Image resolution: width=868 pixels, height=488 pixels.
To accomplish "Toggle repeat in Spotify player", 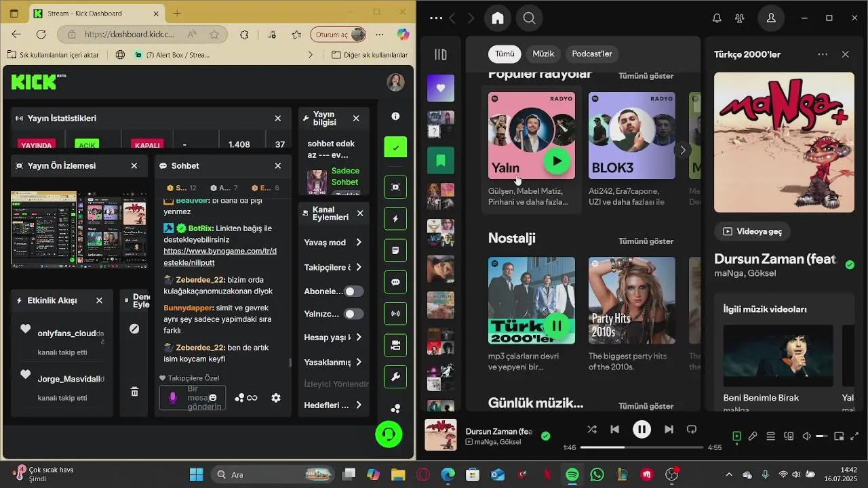I will [692, 429].
